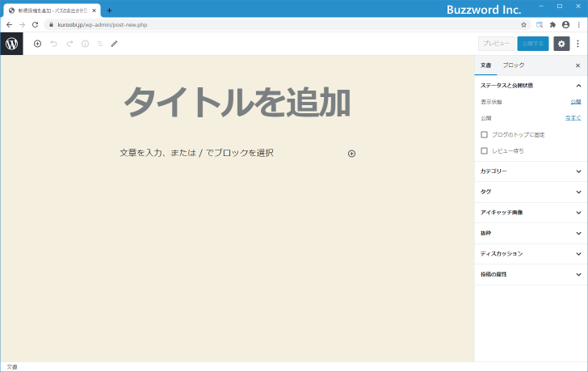Click 文書 breadcrumb in footer
This screenshot has width=588, height=372.
click(x=12, y=367)
